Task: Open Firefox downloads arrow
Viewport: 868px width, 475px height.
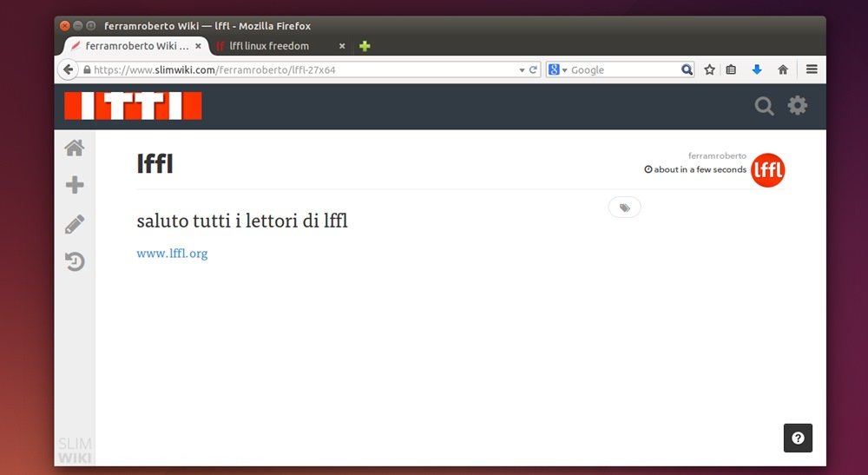Action: [757, 69]
